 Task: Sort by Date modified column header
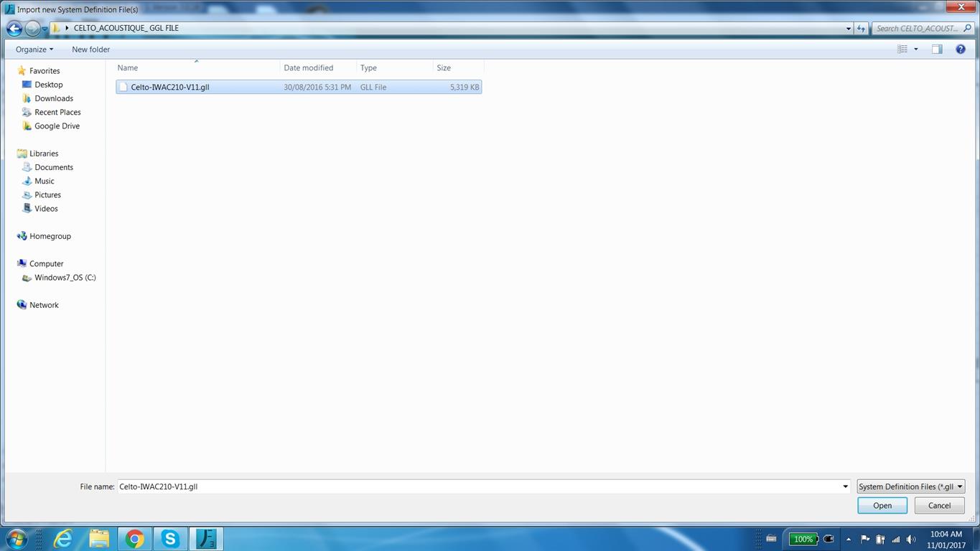tap(308, 68)
